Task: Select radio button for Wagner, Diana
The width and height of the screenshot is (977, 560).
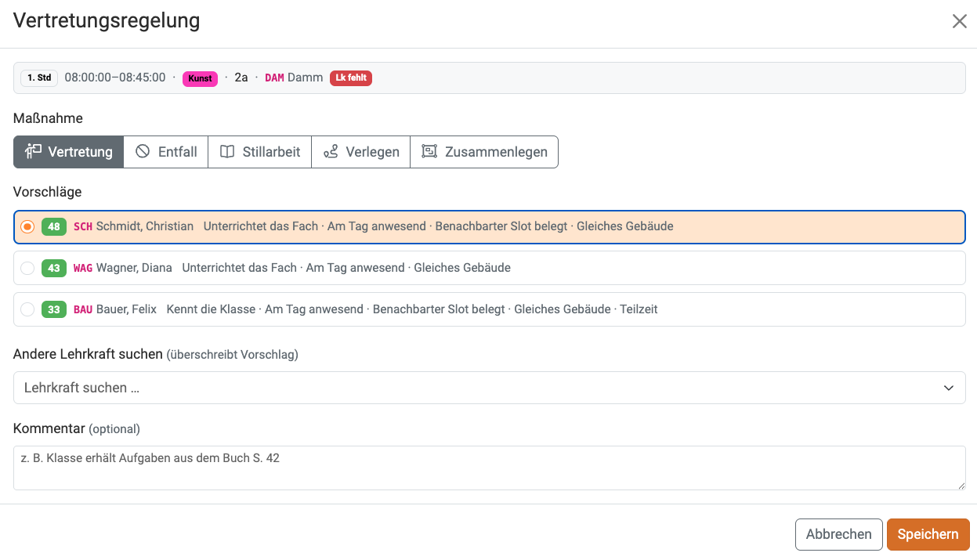Action: pos(27,268)
